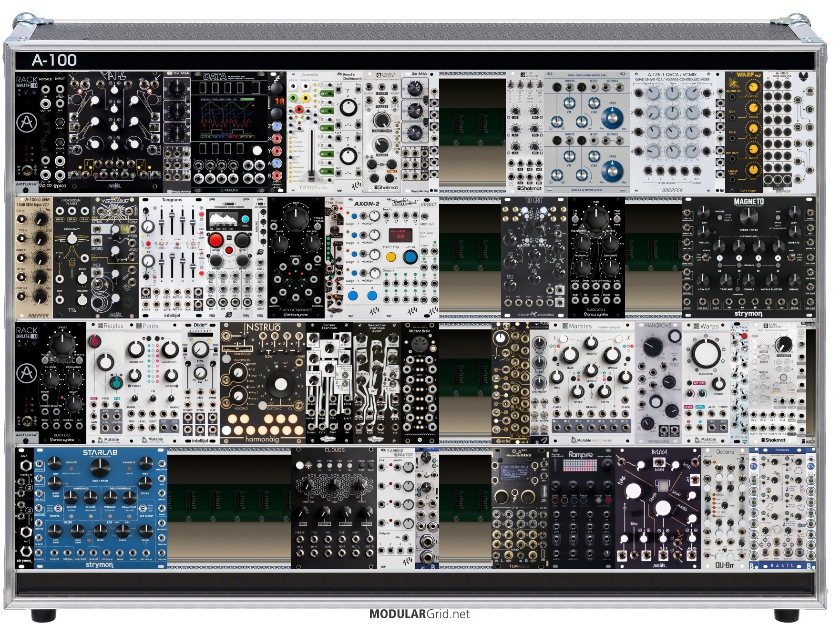Click the OFFSET knob on Black LPG

click(62, 344)
